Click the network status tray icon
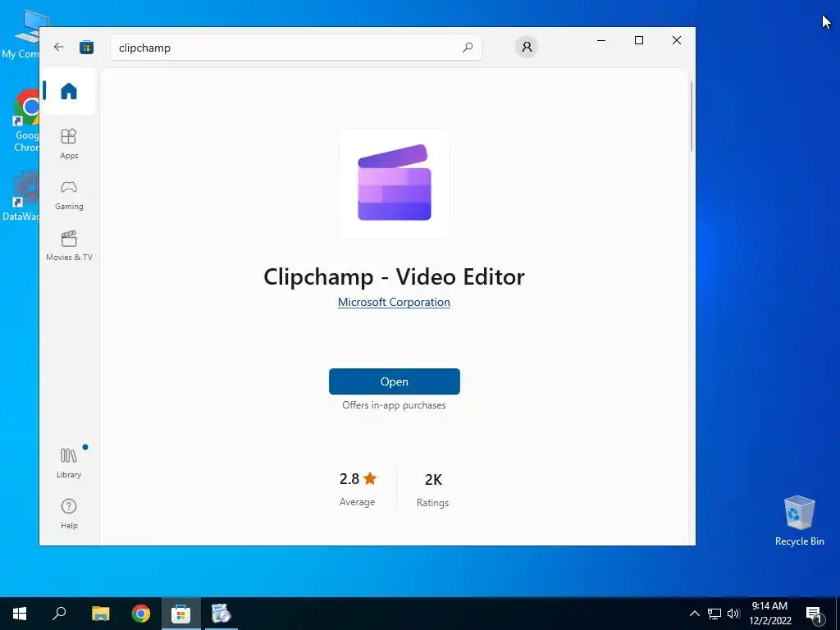The width and height of the screenshot is (840, 630). 714,614
